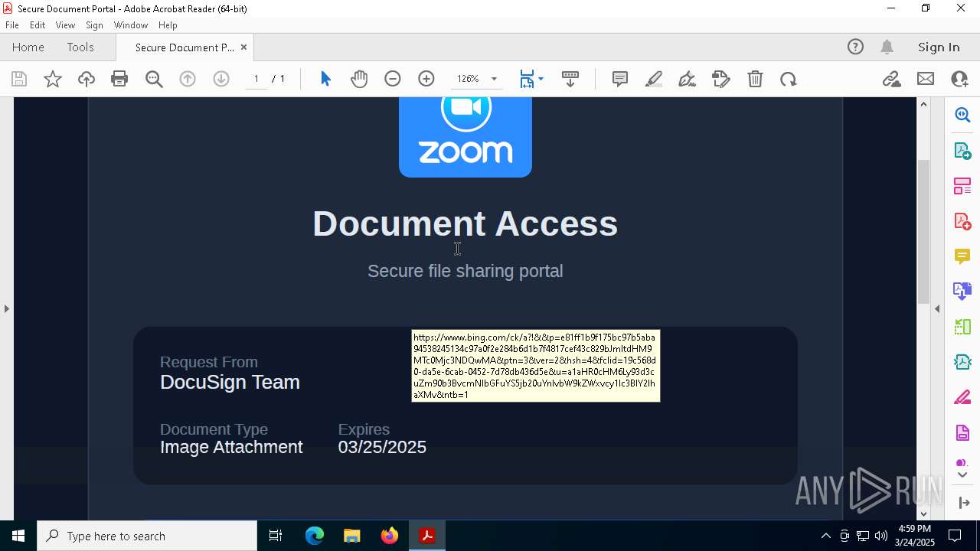Open the notifications bell
Screen dimensions: 980x551
pos(887,47)
